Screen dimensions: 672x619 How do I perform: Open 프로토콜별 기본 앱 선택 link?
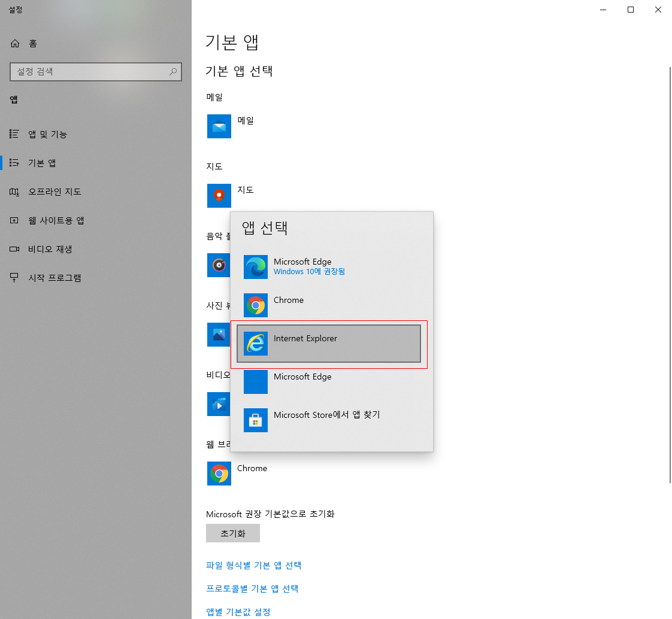point(252,588)
